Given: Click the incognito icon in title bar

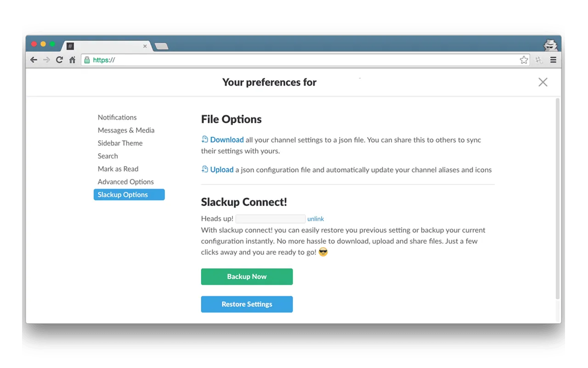Looking at the screenshot, I should pos(550,45).
